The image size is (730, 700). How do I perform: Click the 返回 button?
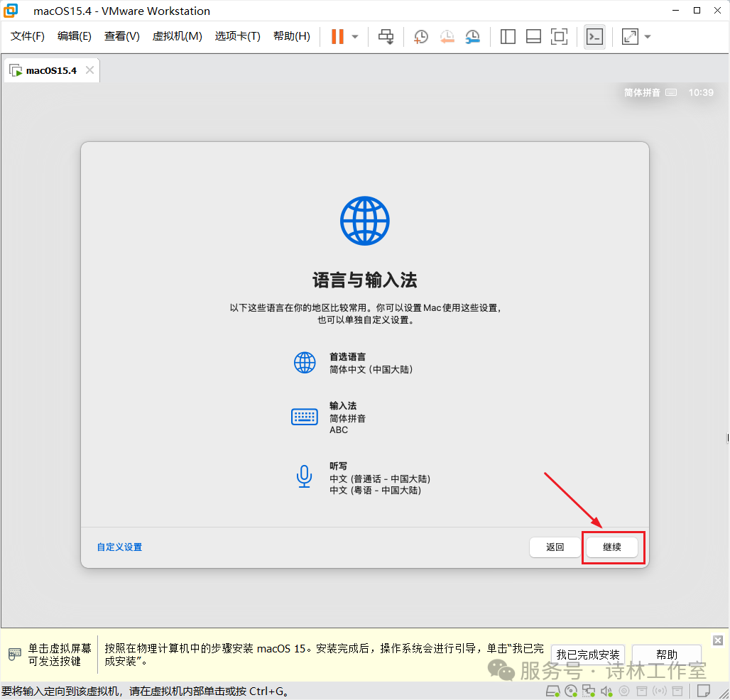555,547
